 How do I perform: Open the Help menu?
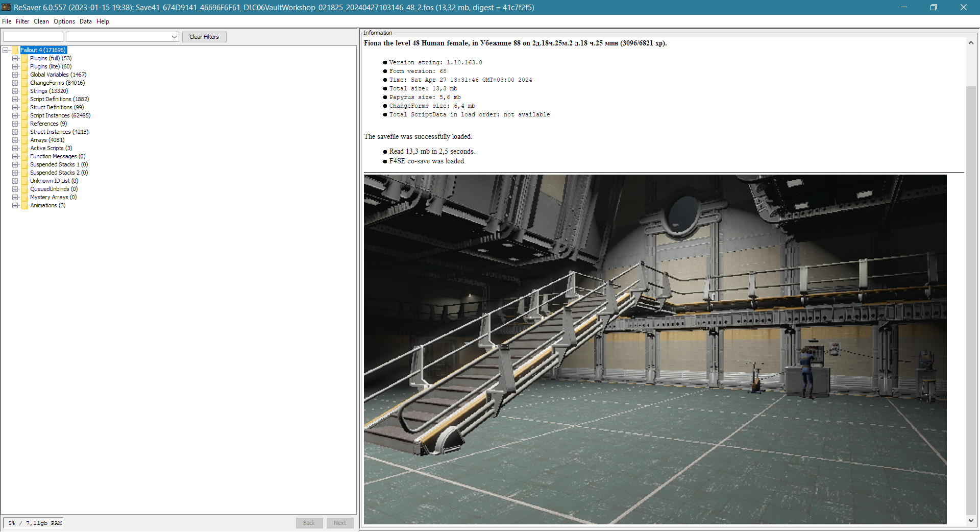click(x=103, y=21)
